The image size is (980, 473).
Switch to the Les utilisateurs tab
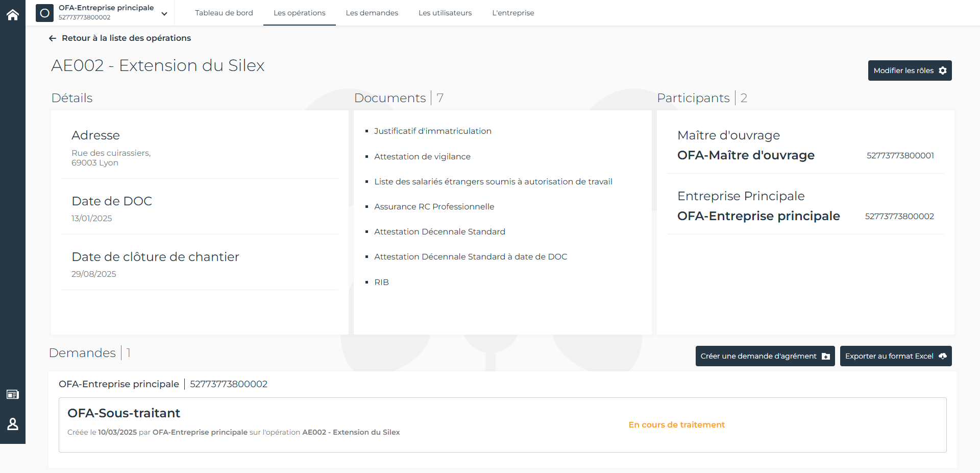(445, 13)
